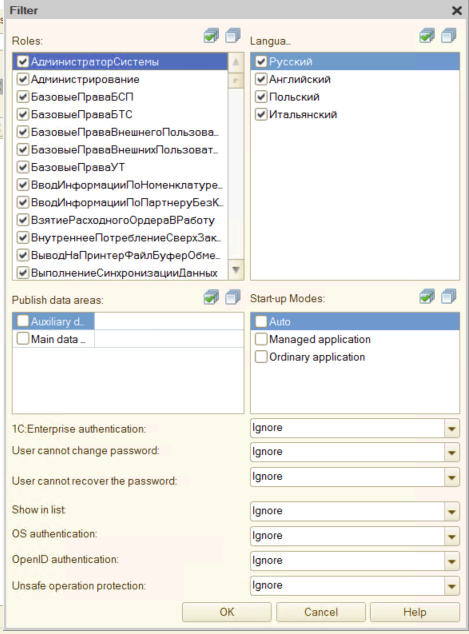Screen dimensions: 469x634
Task: Uncheck all roles icon above Roles list
Action: (232, 36)
